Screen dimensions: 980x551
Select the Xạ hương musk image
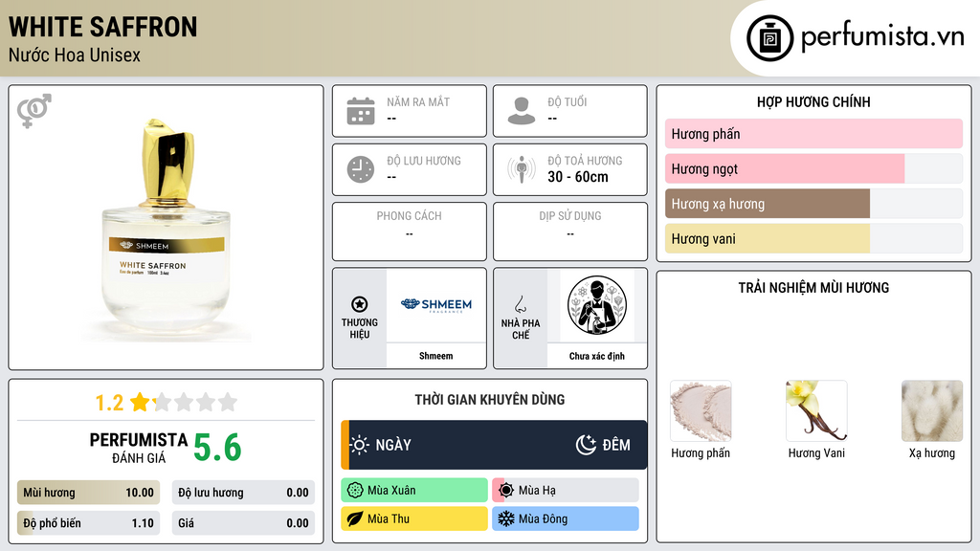pos(932,411)
